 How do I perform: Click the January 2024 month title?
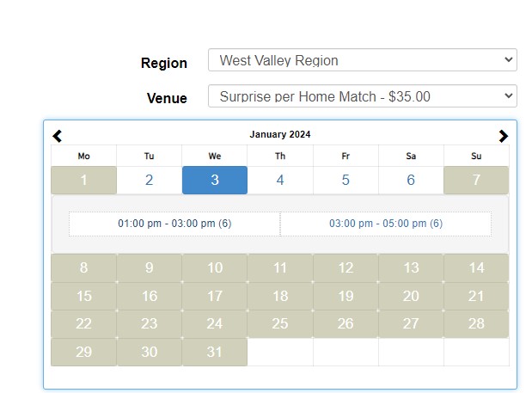pos(280,134)
